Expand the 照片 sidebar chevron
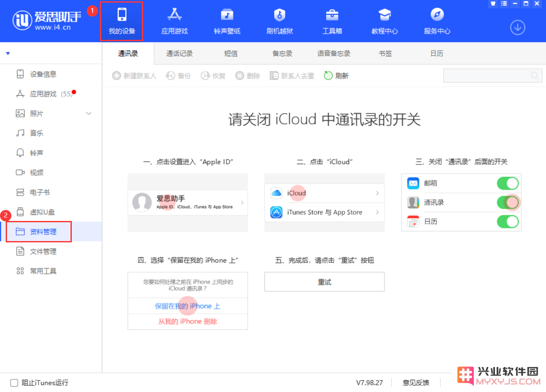Image resolution: width=546 pixels, height=392 pixels. click(x=89, y=114)
